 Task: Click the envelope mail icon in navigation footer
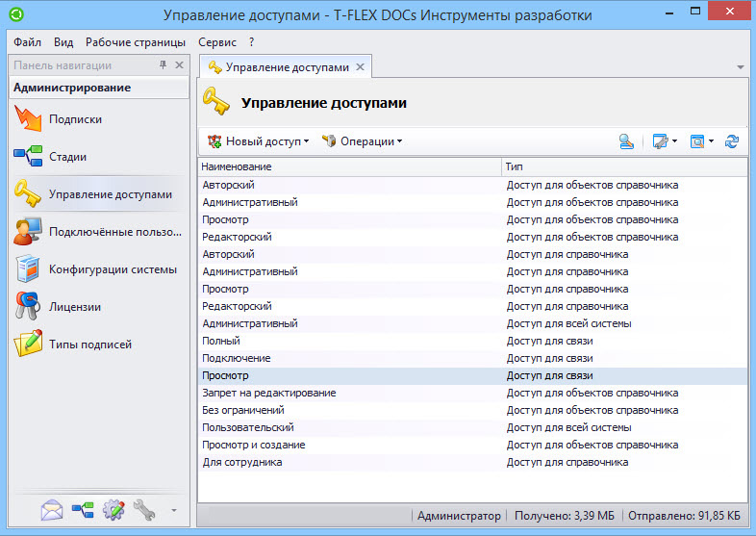pyautogui.click(x=52, y=510)
